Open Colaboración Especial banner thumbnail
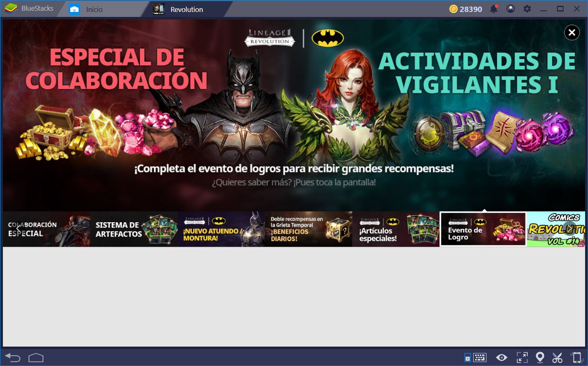 (x=46, y=229)
